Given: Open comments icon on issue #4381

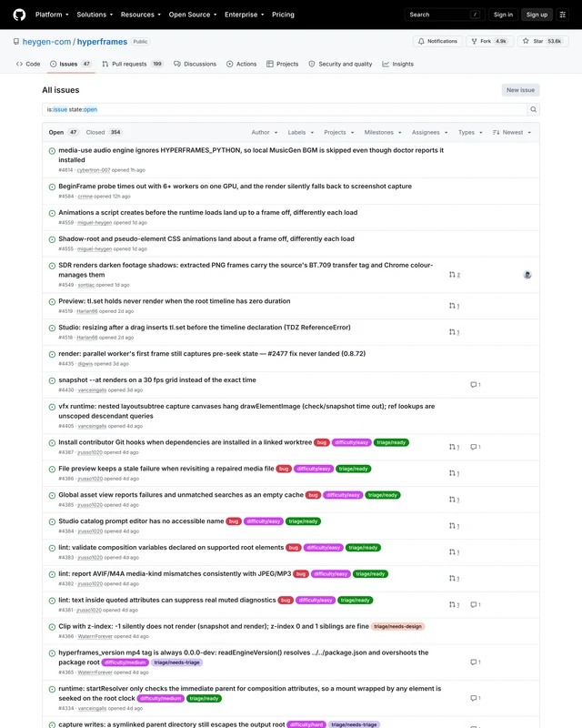Looking at the screenshot, I should tap(476, 604).
